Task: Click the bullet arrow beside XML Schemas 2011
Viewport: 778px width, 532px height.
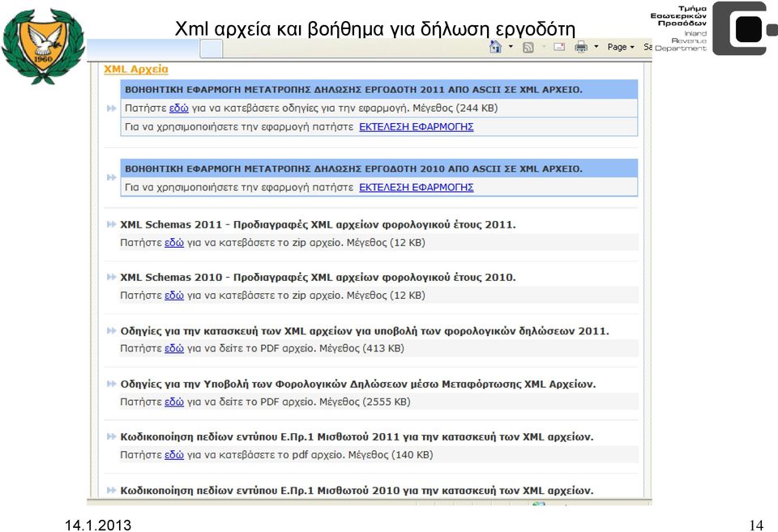Action: coord(112,224)
